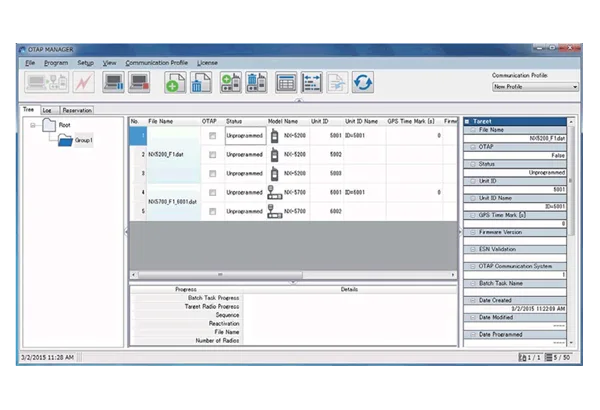Click the Model Name column header
The image size is (600, 410).
(288, 121)
